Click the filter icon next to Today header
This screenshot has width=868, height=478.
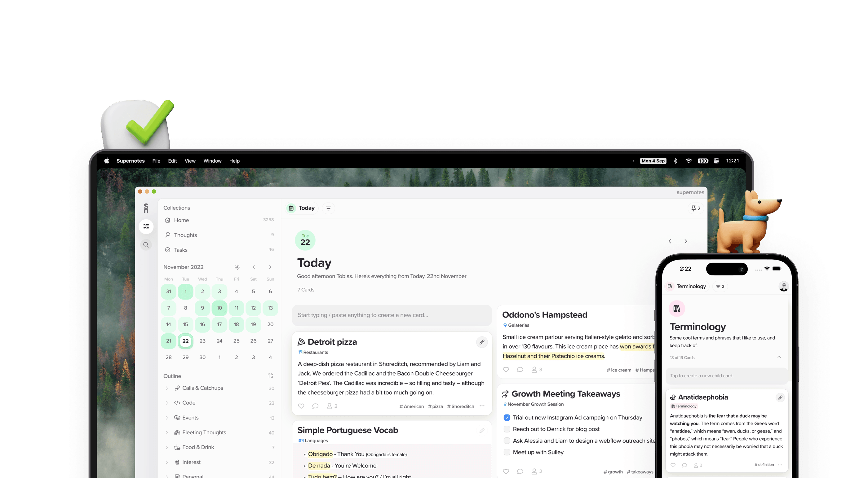coord(329,208)
